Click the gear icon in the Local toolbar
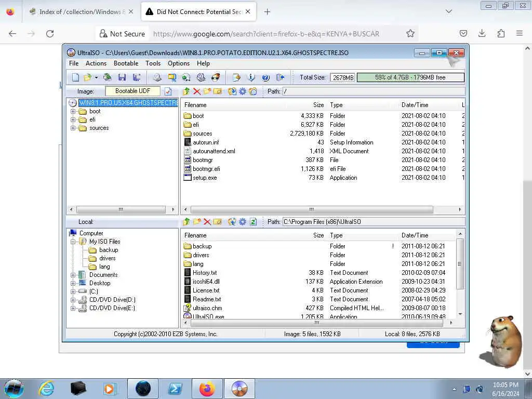This screenshot has width=532, height=399. (243, 222)
